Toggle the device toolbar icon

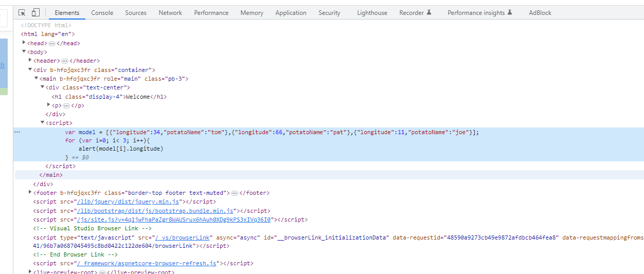tap(35, 12)
